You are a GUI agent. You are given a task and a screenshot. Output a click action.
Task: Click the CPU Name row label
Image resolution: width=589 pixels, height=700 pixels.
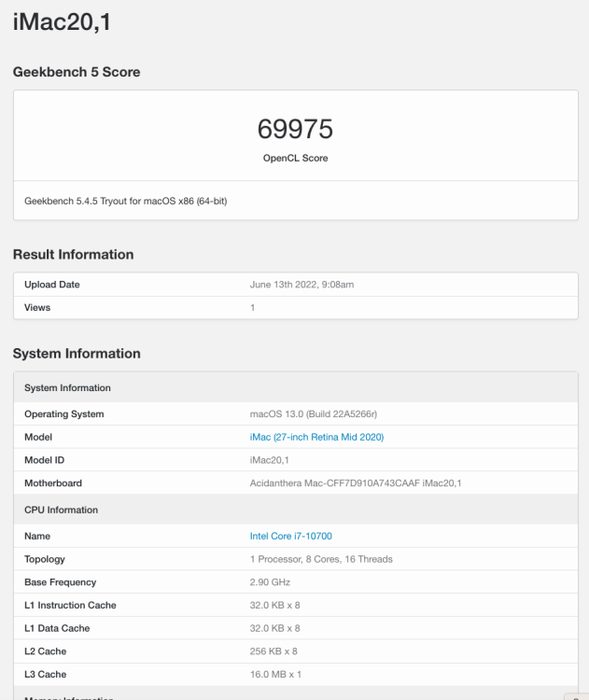pyautogui.click(x=37, y=536)
